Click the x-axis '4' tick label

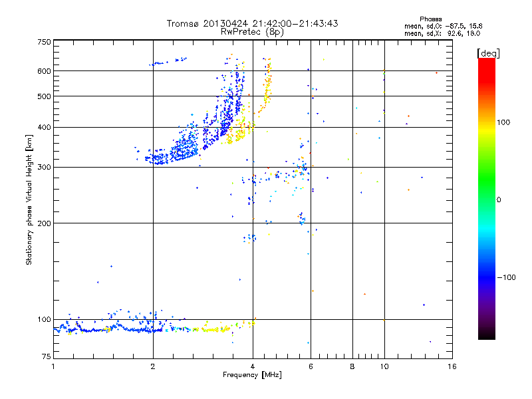point(253,366)
